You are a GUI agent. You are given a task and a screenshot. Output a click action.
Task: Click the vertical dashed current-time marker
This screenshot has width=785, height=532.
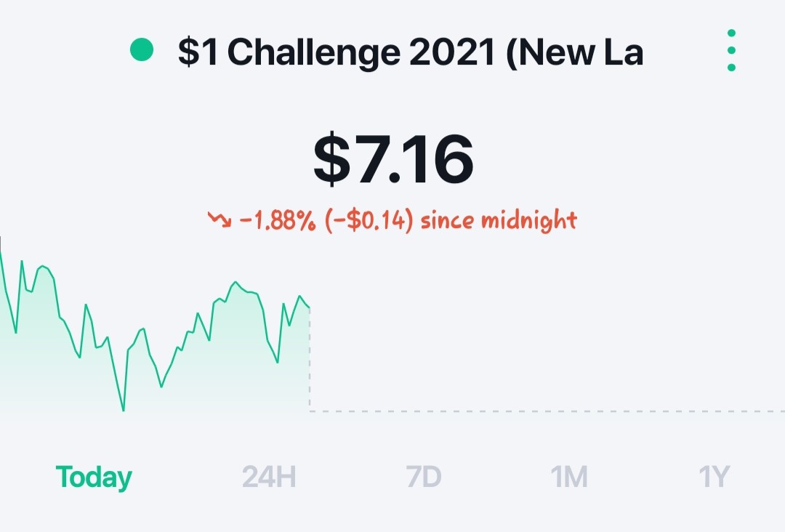point(310,359)
